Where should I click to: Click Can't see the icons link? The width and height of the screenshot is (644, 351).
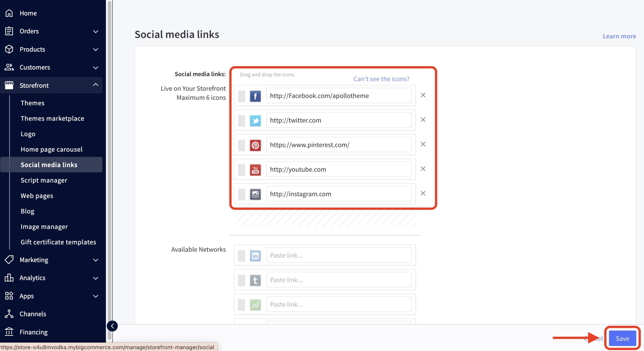381,79
